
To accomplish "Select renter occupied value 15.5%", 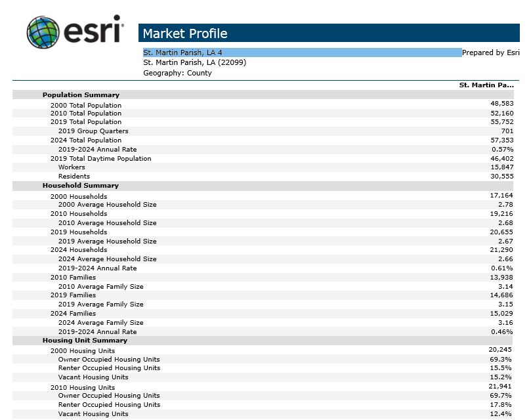I will coord(501,368).
